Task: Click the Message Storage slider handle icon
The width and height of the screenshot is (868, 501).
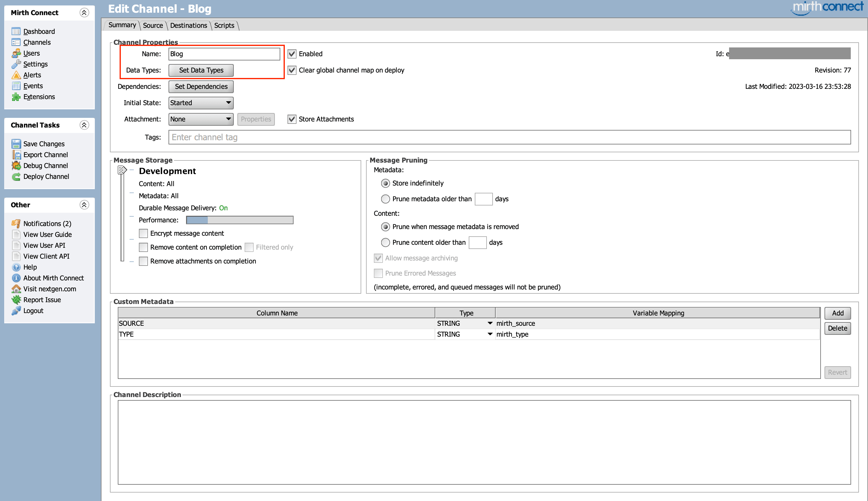Action: click(x=122, y=170)
